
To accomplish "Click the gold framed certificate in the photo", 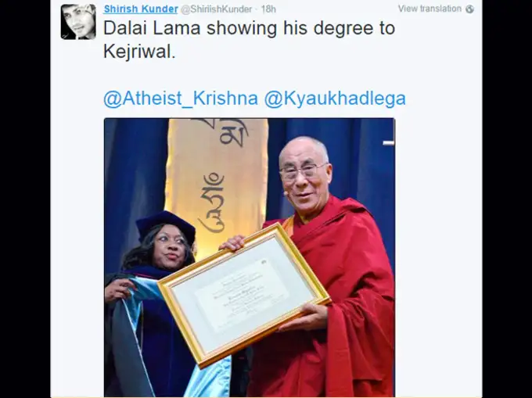I will 243,295.
